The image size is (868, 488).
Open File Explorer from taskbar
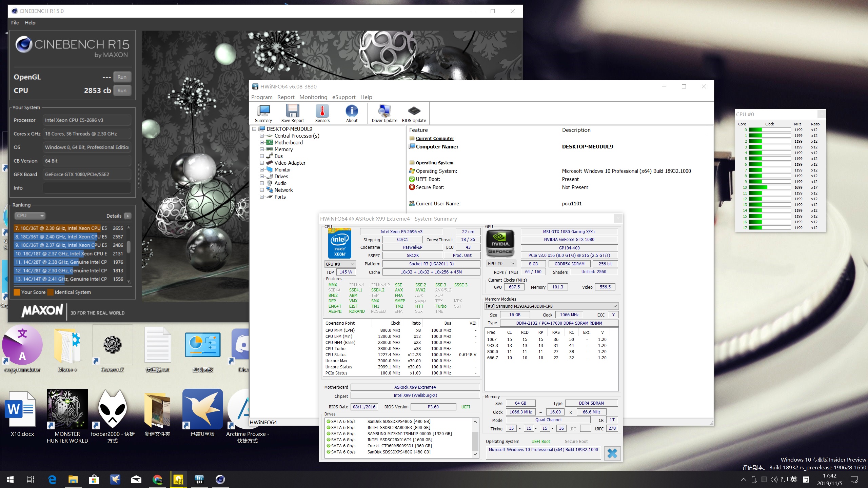[73, 480]
